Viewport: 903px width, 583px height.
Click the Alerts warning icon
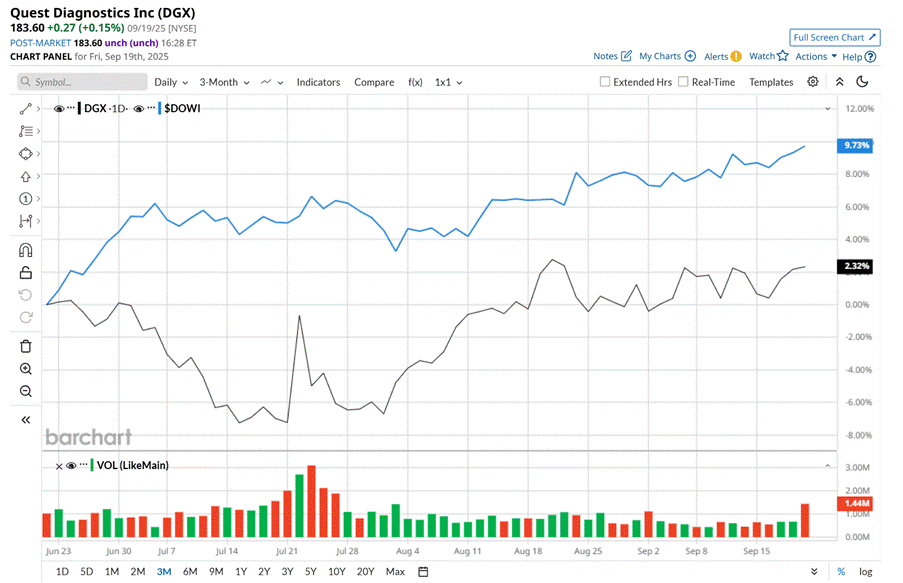click(x=736, y=56)
